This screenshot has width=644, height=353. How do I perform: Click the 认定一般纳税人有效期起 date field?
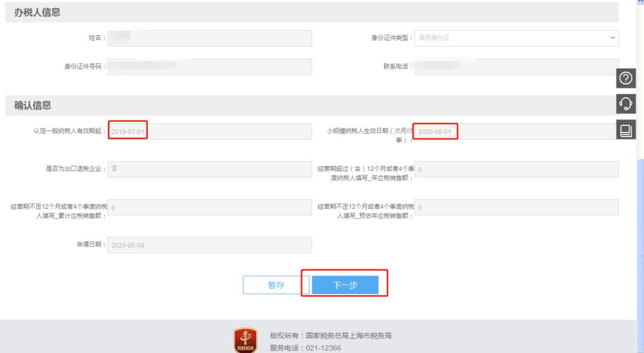point(209,132)
